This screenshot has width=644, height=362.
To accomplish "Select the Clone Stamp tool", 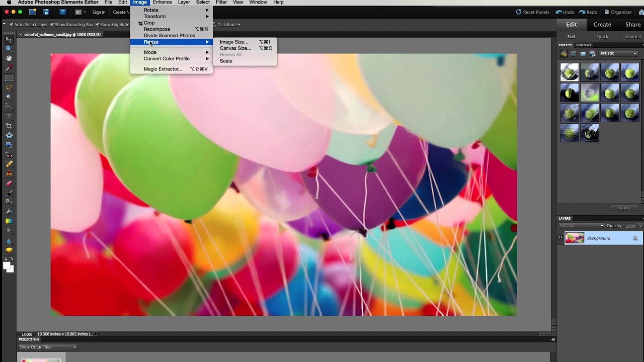I will pyautogui.click(x=9, y=173).
